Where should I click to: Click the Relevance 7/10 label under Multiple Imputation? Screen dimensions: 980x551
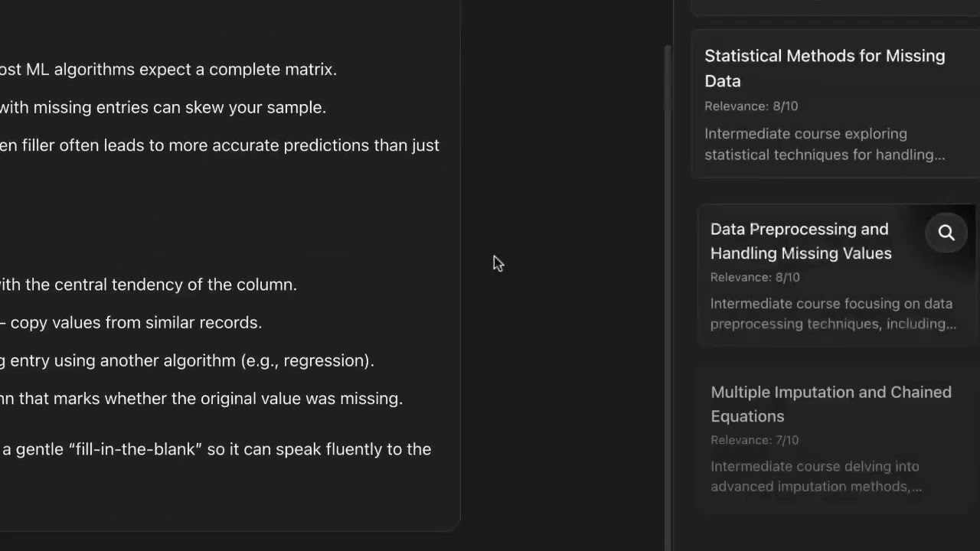(754, 440)
